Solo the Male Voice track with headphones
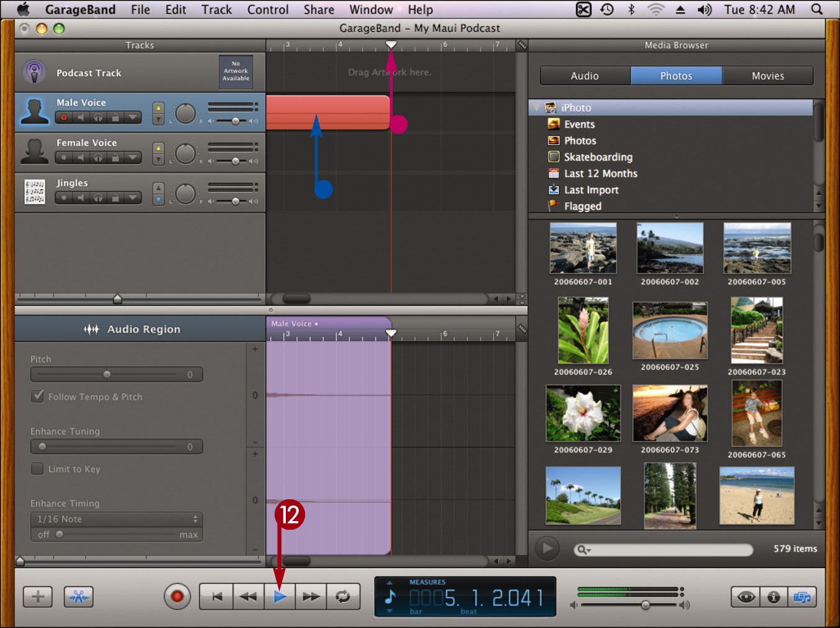840x628 pixels. click(98, 118)
